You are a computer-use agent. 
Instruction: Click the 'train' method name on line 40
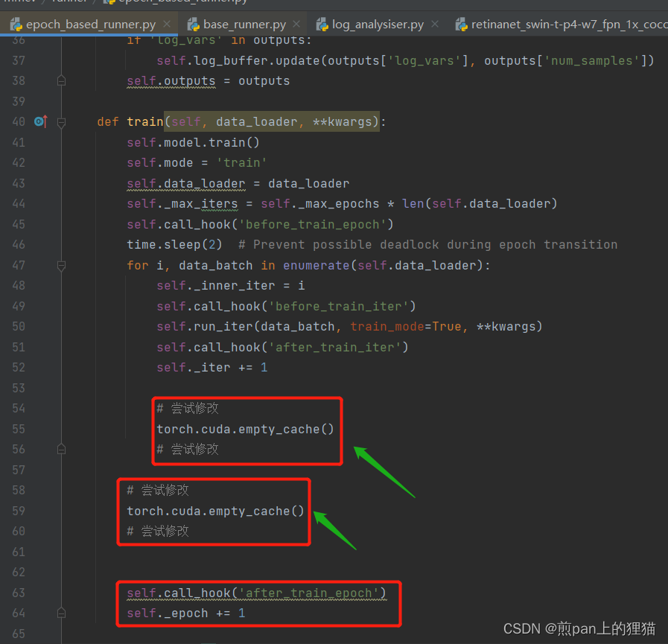(x=145, y=122)
